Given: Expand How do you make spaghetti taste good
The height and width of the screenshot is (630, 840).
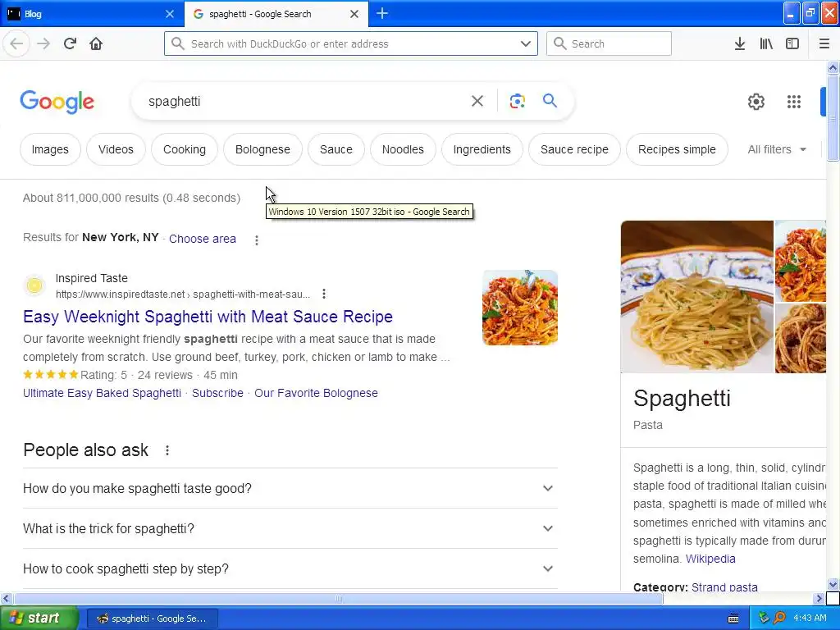Looking at the screenshot, I should [290, 488].
